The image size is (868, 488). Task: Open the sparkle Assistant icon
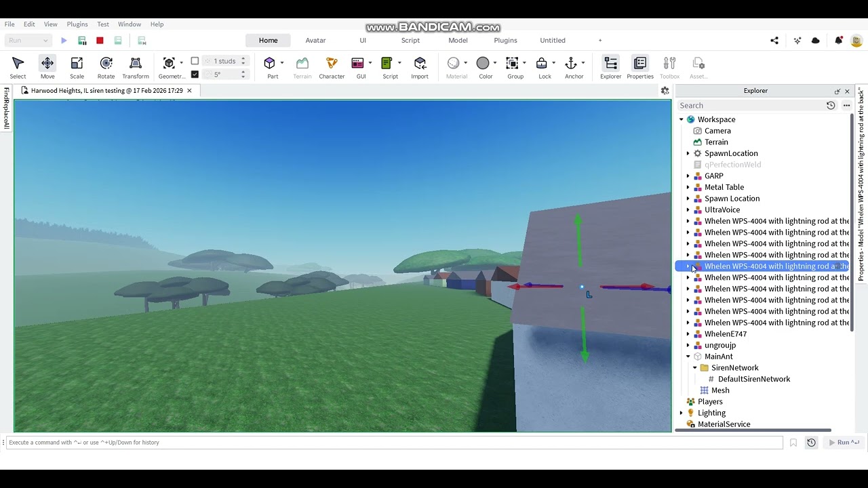[797, 41]
